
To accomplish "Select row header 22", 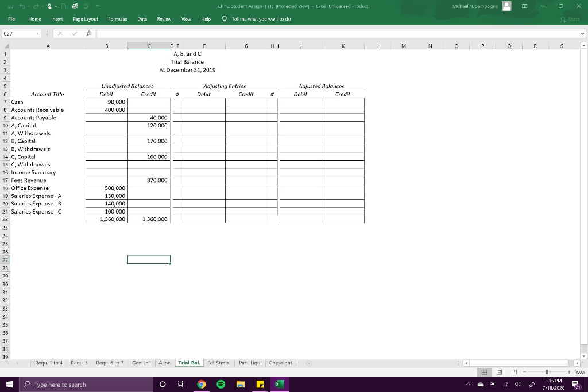I will (x=5, y=219).
